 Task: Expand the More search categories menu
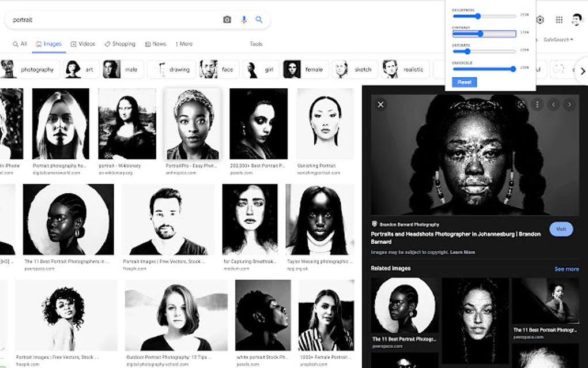pos(183,43)
